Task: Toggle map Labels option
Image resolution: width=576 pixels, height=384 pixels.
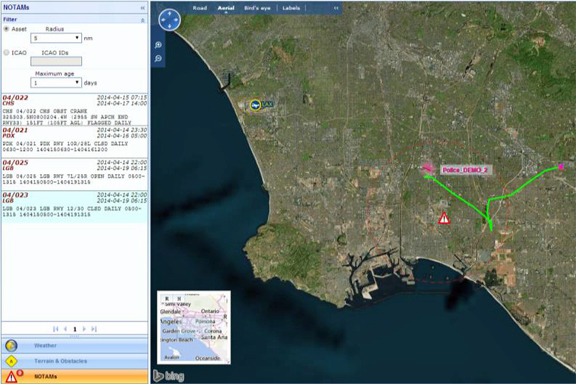Action: 291,8
